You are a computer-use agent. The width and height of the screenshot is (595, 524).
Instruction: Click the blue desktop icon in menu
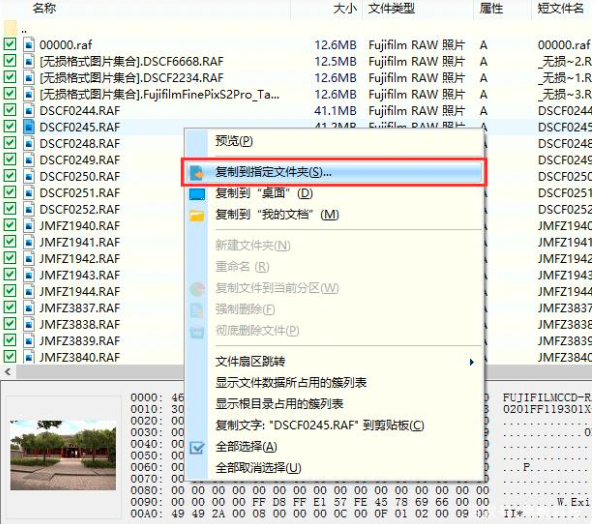(197, 194)
